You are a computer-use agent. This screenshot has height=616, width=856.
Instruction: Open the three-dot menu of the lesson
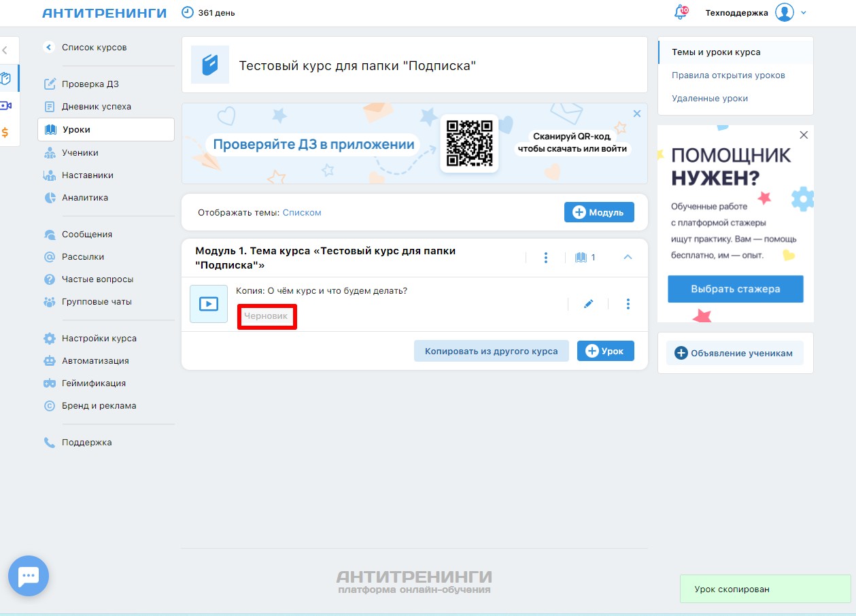pyautogui.click(x=628, y=304)
